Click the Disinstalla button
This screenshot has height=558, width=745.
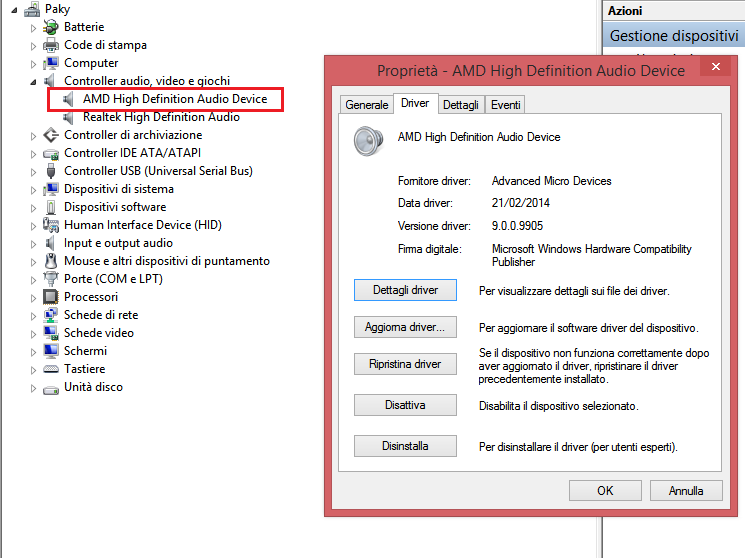click(405, 446)
